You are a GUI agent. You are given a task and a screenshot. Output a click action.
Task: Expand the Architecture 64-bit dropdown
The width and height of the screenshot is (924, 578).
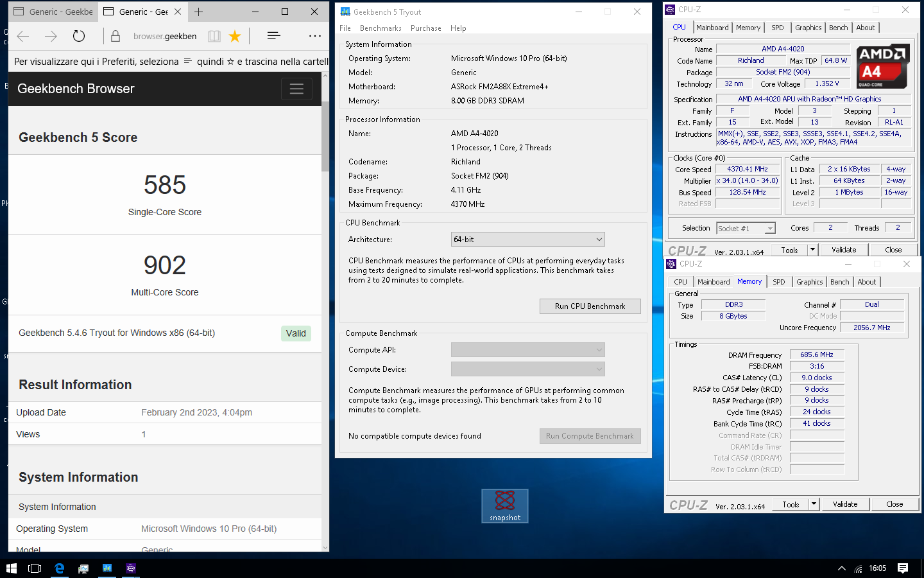(x=528, y=240)
